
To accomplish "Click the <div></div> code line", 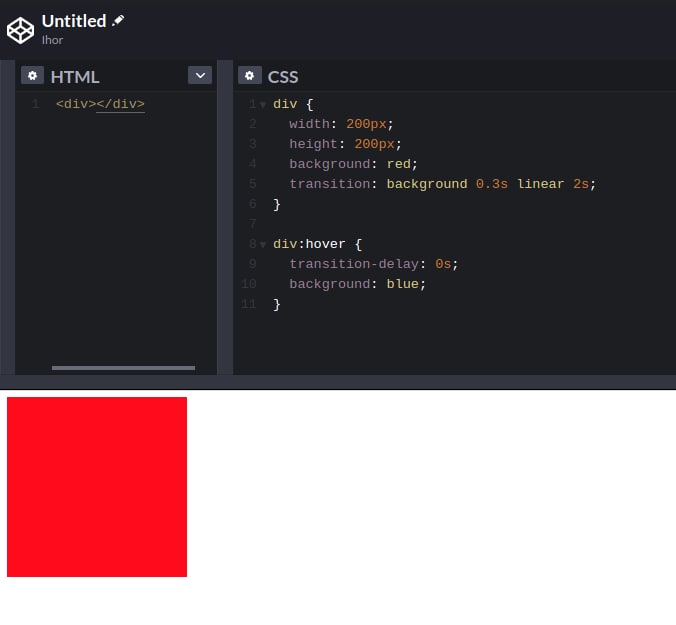I will 100,104.
